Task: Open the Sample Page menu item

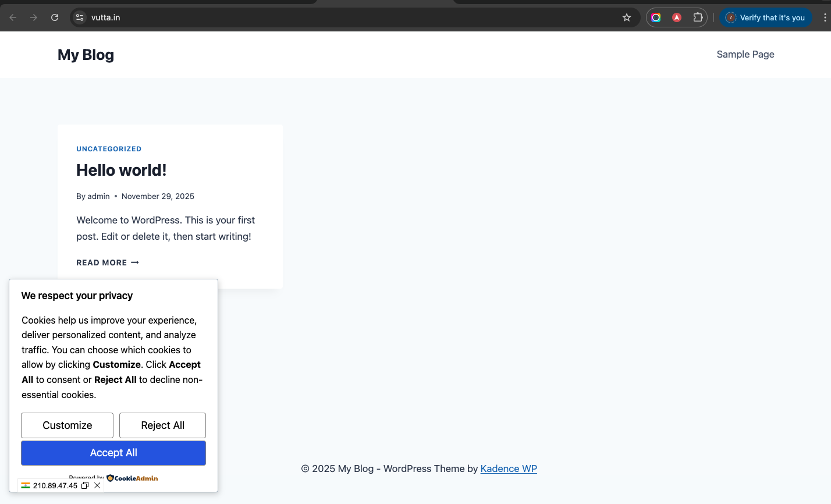Action: click(x=745, y=54)
